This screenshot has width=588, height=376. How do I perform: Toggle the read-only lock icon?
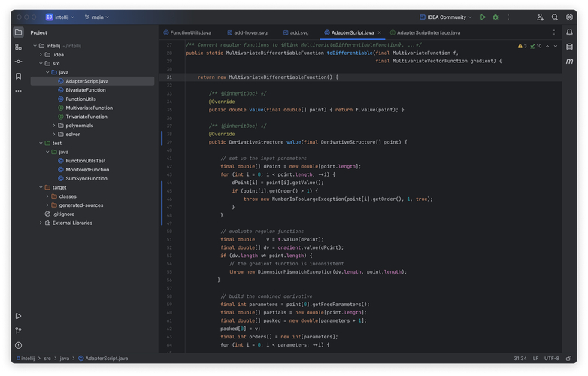(569, 359)
